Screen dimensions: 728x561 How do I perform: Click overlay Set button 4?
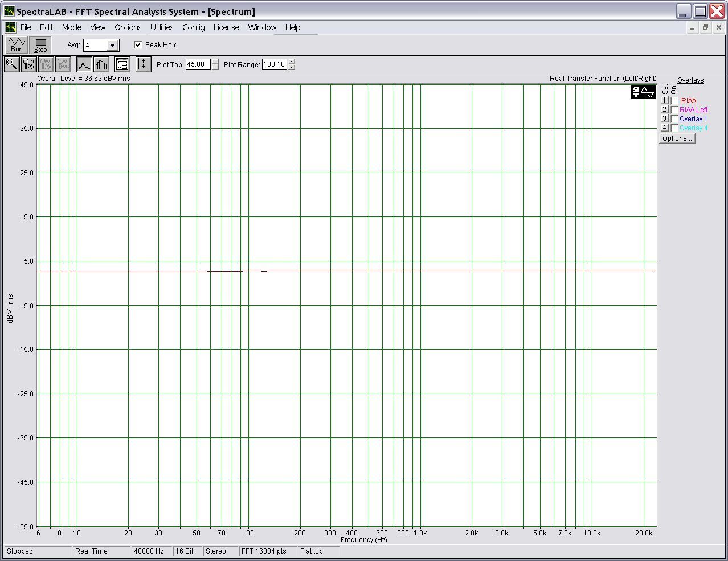[664, 128]
